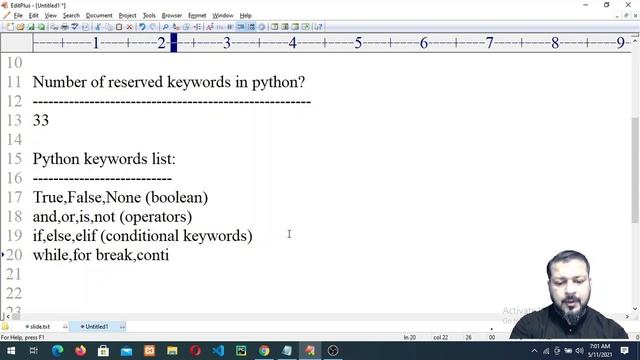This screenshot has height=360, width=640.
Task: Open the View menu
Action: [51, 16]
